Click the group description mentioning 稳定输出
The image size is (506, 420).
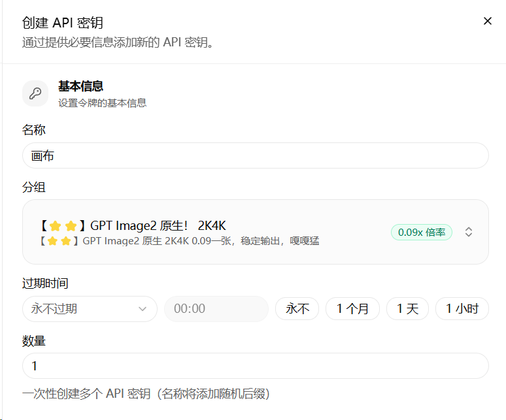pyautogui.click(x=179, y=241)
